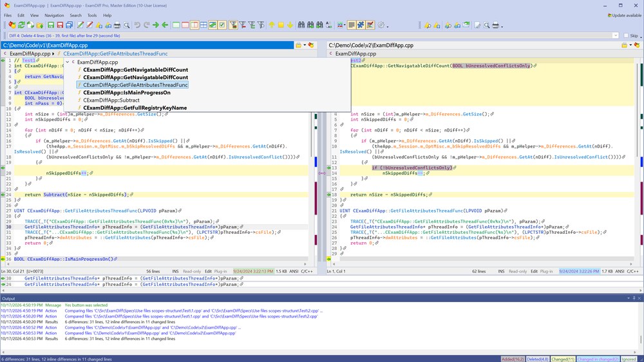Open the Output panel options dropdown arrow
This screenshot has height=362, width=644.
tap(628, 298)
